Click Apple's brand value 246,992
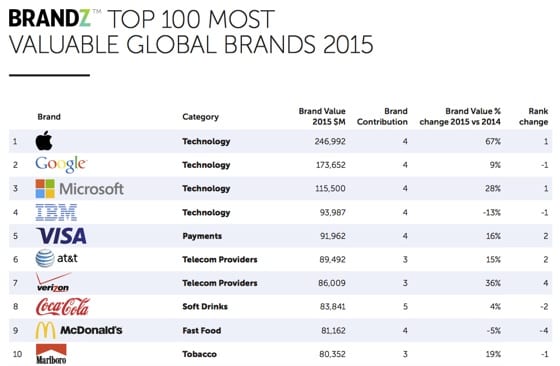560x366 pixels. 330,141
